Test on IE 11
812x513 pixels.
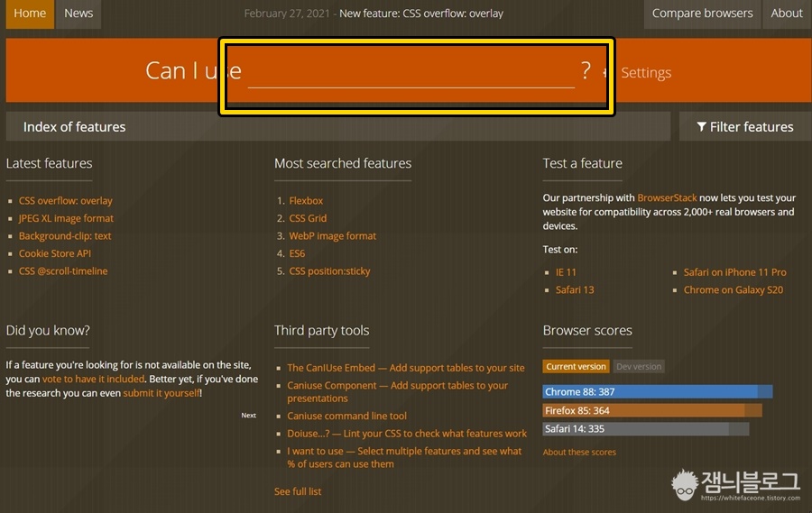click(x=566, y=271)
